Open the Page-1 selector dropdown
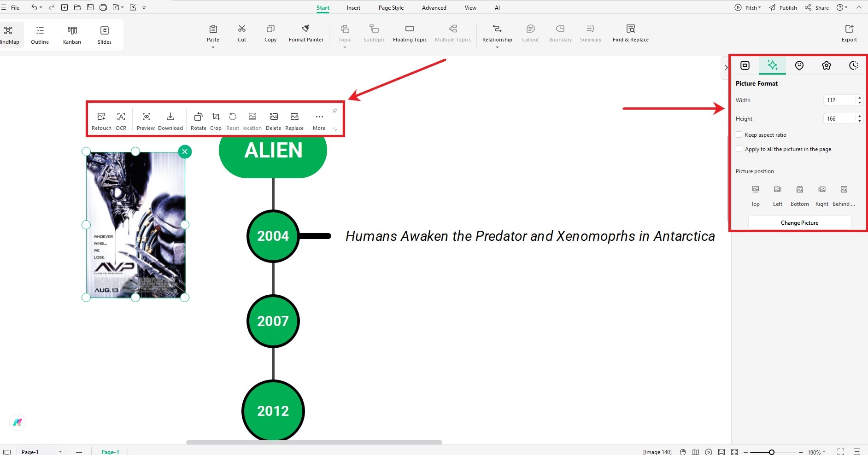This screenshot has height=455, width=868. click(x=60, y=452)
